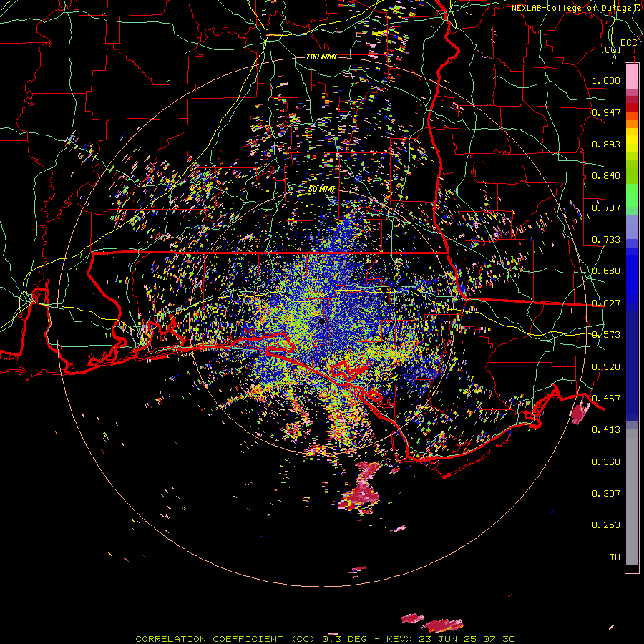
Task: Select the 0.307 legend value
Action: (x=606, y=494)
